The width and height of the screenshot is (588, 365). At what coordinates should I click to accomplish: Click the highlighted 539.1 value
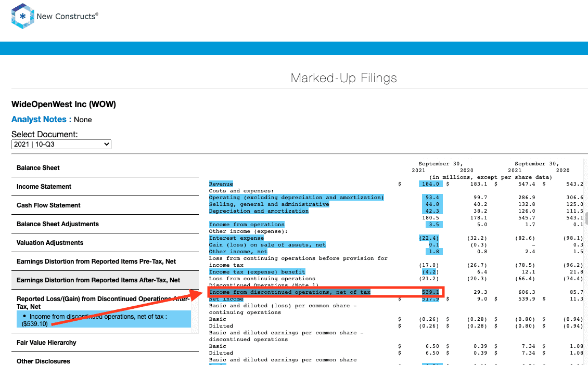[430, 292]
